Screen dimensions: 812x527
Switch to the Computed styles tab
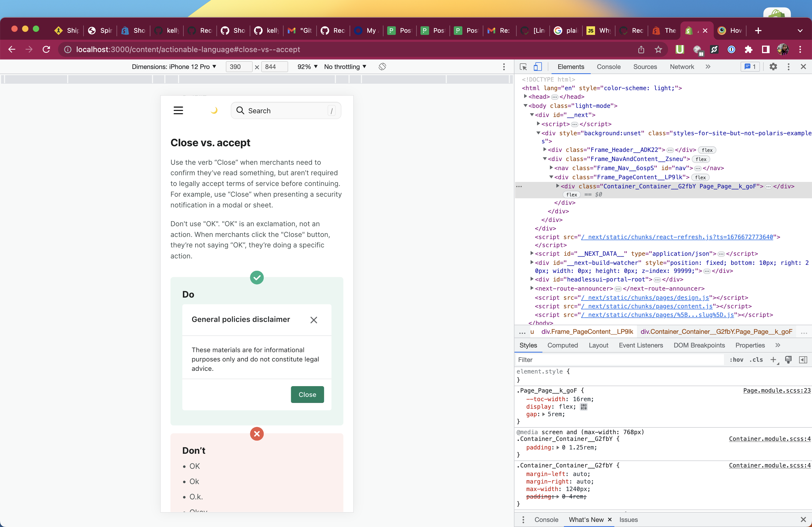562,345
